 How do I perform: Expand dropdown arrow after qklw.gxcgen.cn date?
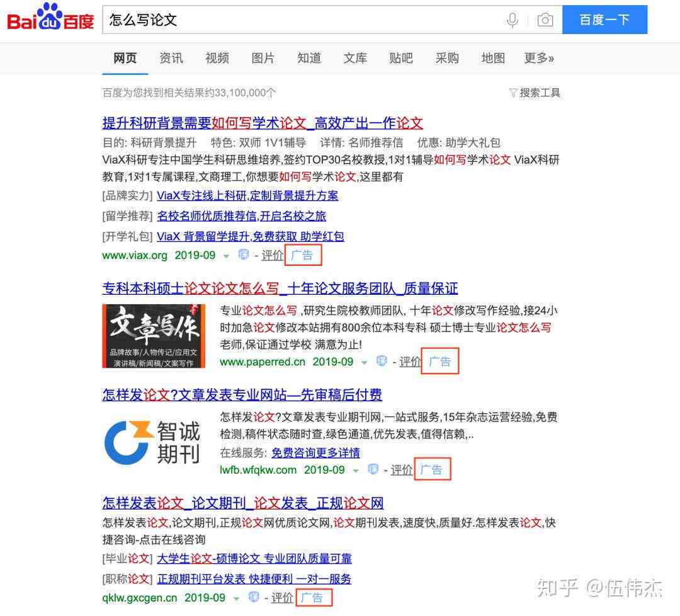[x=236, y=598]
